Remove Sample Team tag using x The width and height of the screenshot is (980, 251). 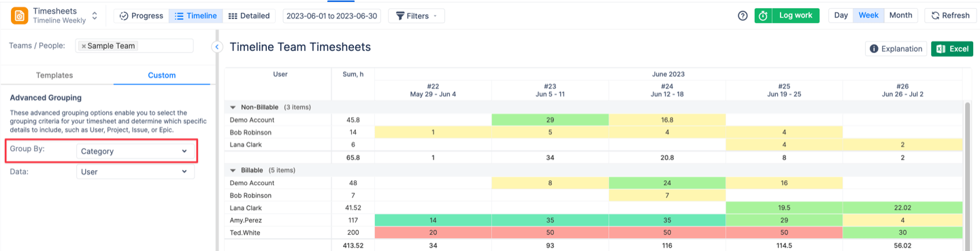pos(83,46)
